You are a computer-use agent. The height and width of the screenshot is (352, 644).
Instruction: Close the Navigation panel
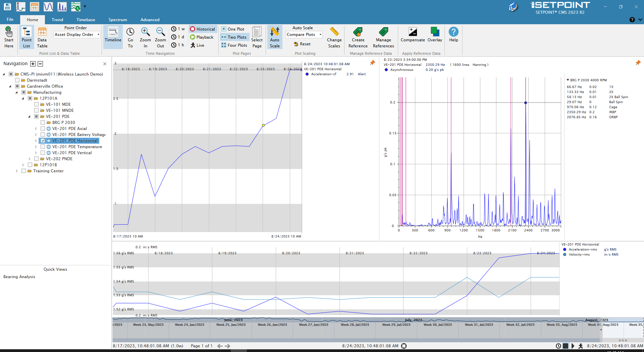point(105,64)
